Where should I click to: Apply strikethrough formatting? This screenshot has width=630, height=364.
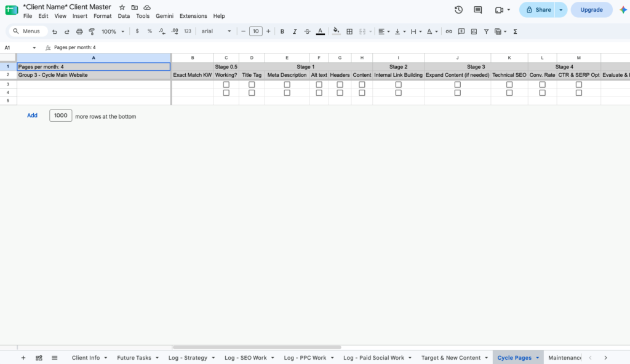tap(308, 31)
